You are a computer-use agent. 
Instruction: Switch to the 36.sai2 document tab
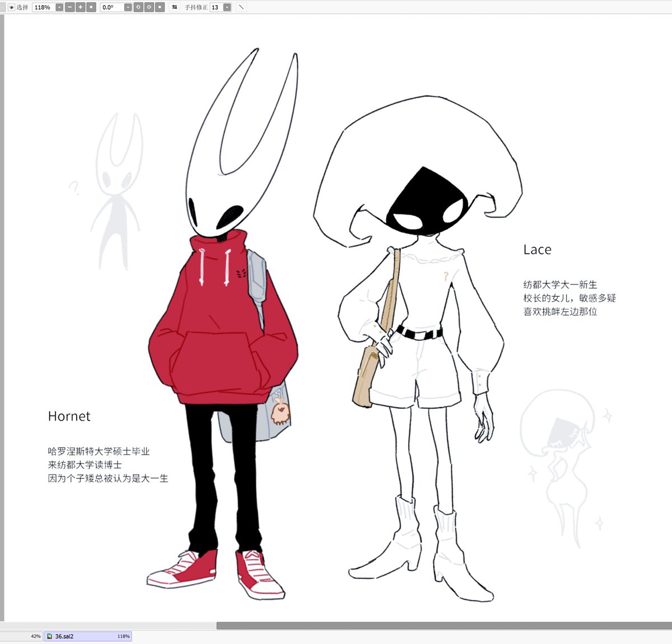[x=88, y=636]
